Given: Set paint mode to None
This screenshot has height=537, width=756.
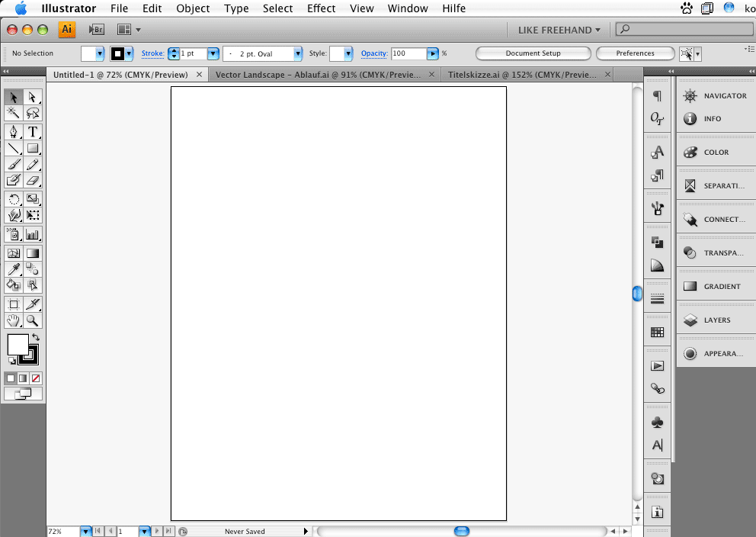Looking at the screenshot, I should pyautogui.click(x=36, y=378).
